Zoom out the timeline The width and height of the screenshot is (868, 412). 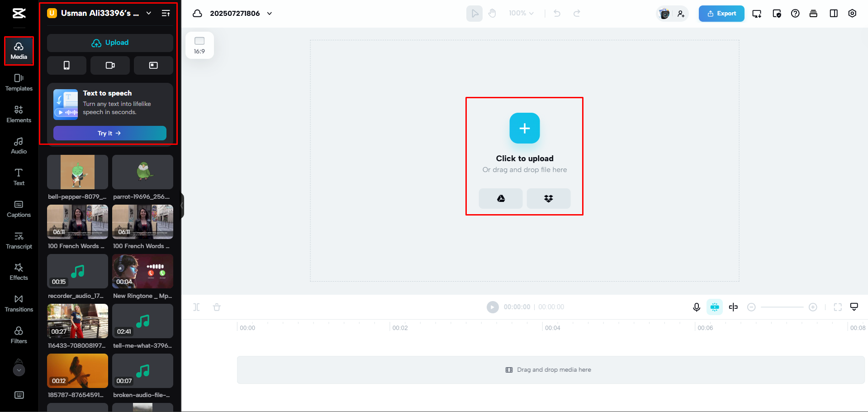coord(751,307)
